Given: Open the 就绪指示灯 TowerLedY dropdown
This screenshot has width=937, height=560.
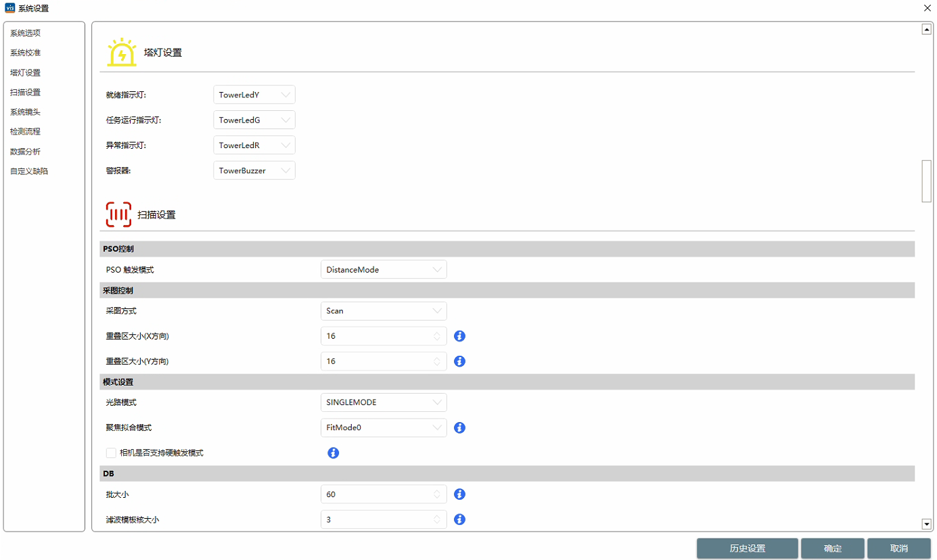Looking at the screenshot, I should 254,95.
